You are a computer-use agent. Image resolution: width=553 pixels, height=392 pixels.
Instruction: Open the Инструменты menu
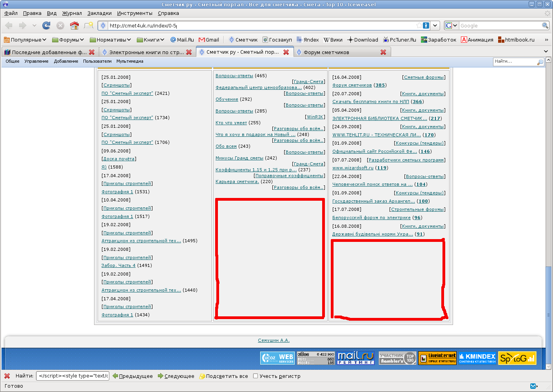[135, 13]
